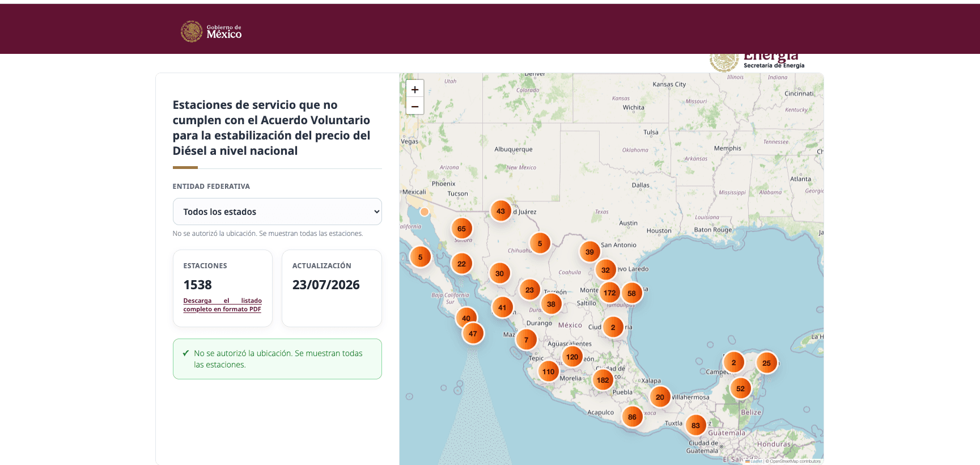Expand the 120 station cluster near Aguascalientes

coord(572,357)
